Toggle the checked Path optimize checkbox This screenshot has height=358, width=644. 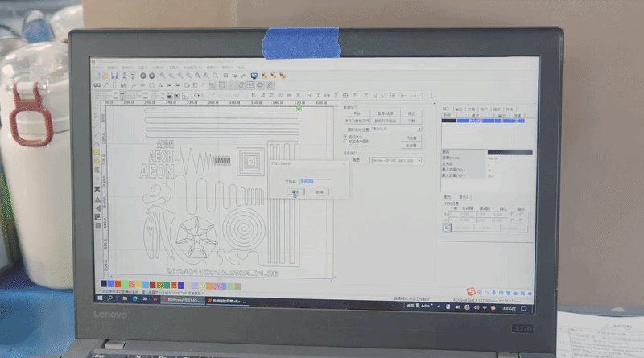tap(345, 136)
